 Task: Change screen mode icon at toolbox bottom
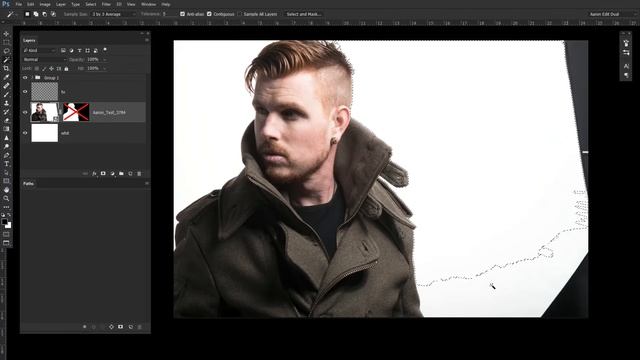point(6,243)
